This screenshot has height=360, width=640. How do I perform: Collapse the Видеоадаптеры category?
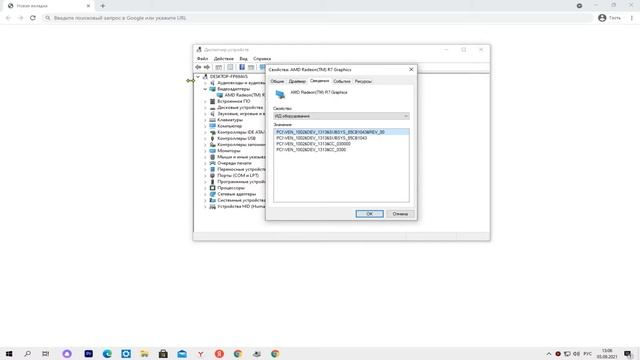(x=205, y=89)
